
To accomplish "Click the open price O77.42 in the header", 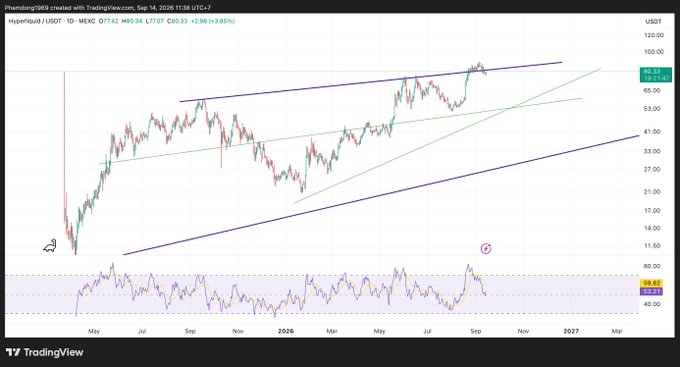I will pyautogui.click(x=108, y=21).
